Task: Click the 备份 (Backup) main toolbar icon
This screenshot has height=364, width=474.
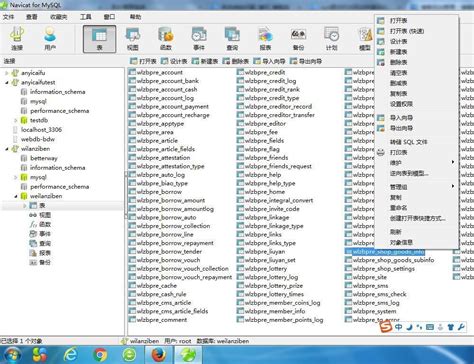Action: tap(298, 39)
